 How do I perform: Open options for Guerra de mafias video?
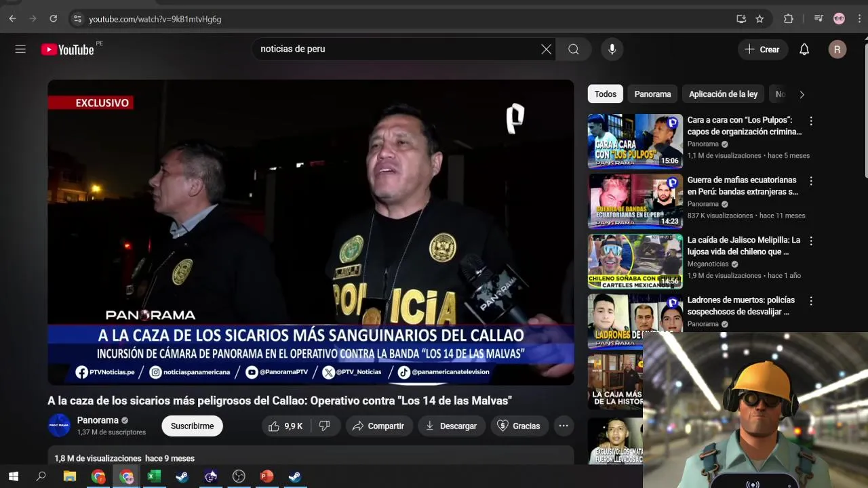click(x=811, y=181)
